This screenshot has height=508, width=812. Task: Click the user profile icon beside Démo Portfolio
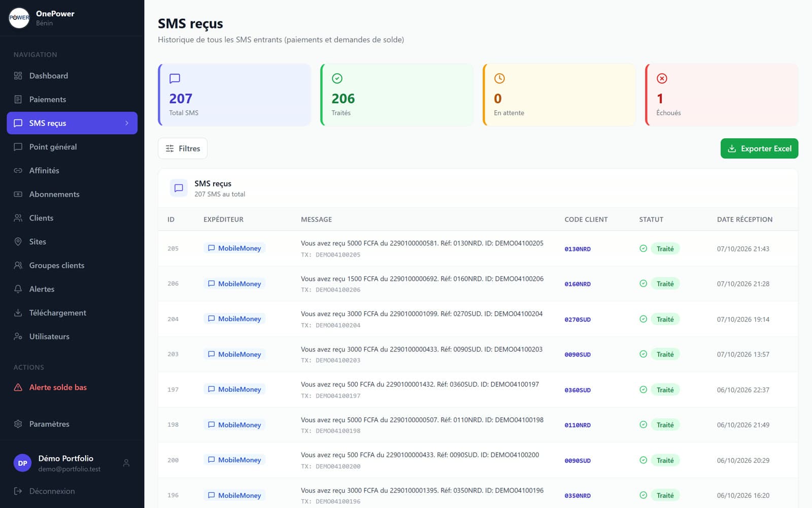coord(126,463)
